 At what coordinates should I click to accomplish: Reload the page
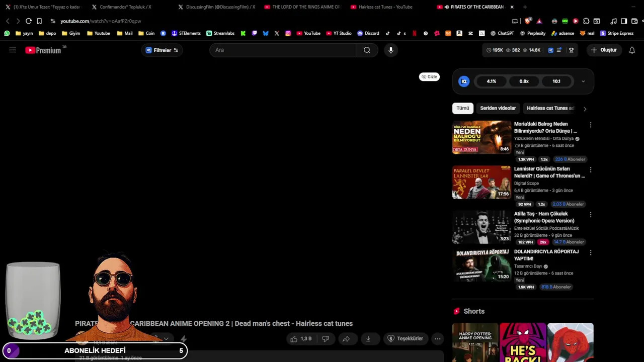click(29, 21)
